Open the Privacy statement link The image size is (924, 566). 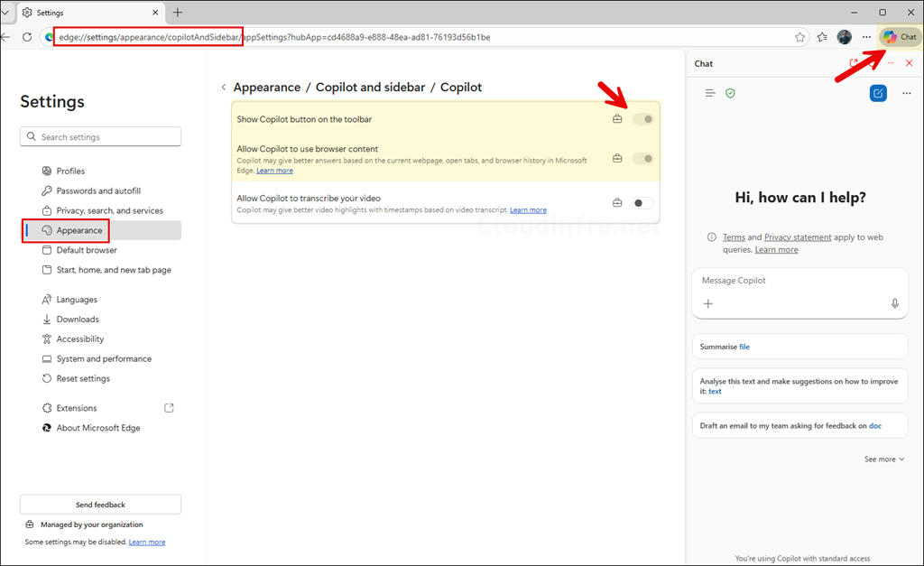coord(798,237)
